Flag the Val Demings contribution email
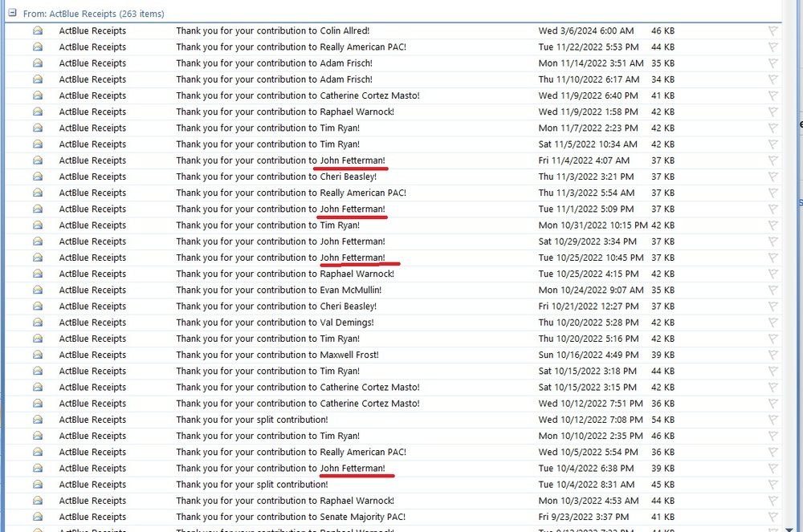 click(x=772, y=323)
